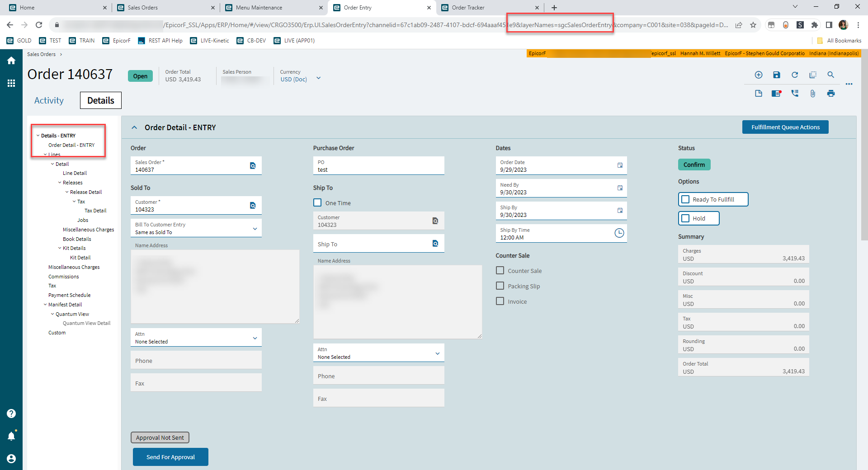The height and width of the screenshot is (470, 868).
Task: Create a new sales order
Action: coord(759,75)
